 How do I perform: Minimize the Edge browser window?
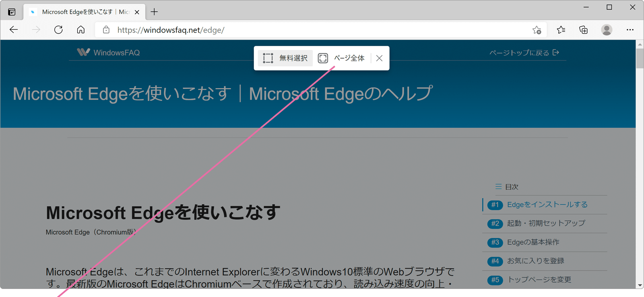(x=586, y=7)
